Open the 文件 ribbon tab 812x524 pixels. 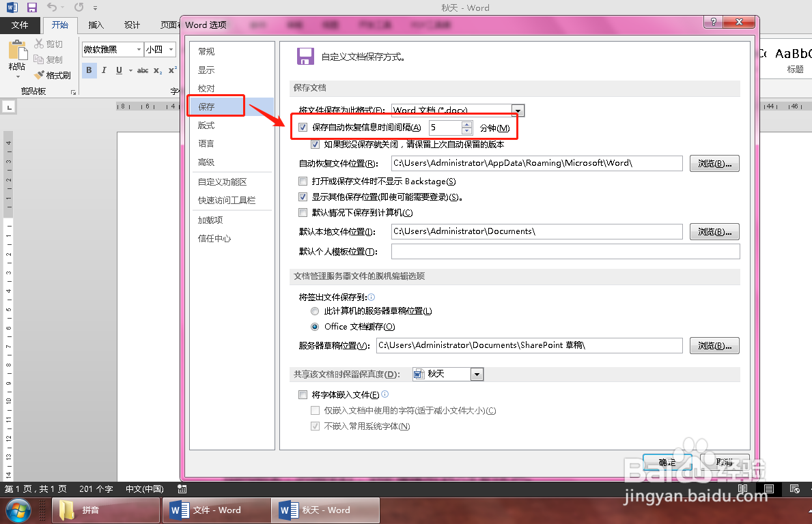(x=20, y=25)
